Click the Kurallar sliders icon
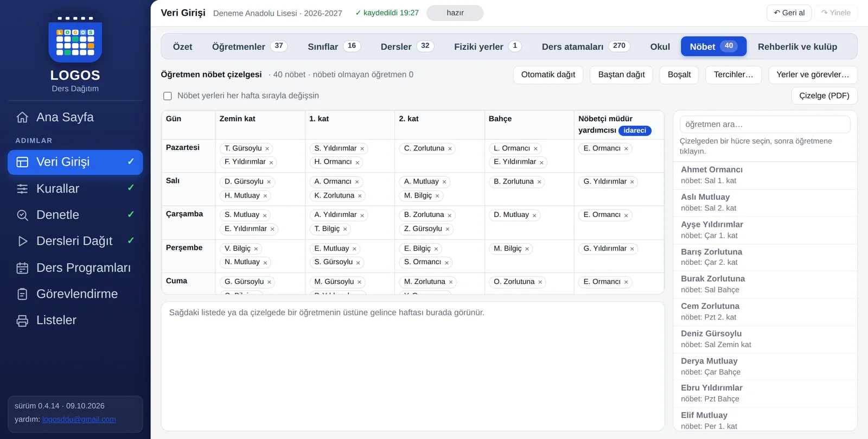This screenshot has width=868, height=439. click(x=22, y=189)
